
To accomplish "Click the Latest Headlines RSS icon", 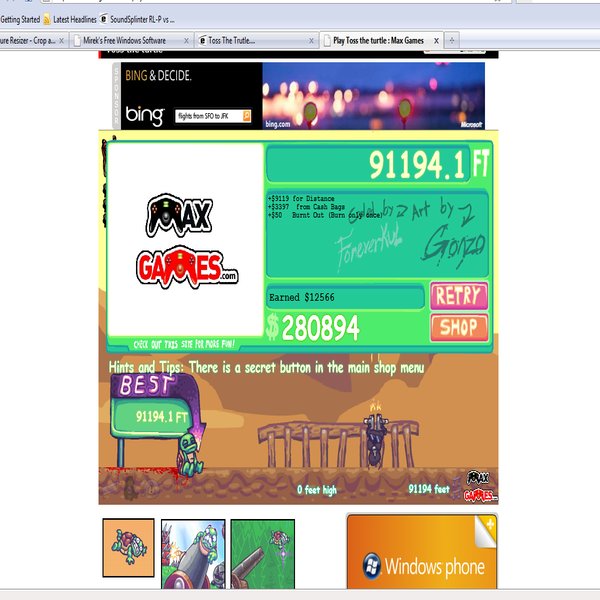I will (47, 19).
